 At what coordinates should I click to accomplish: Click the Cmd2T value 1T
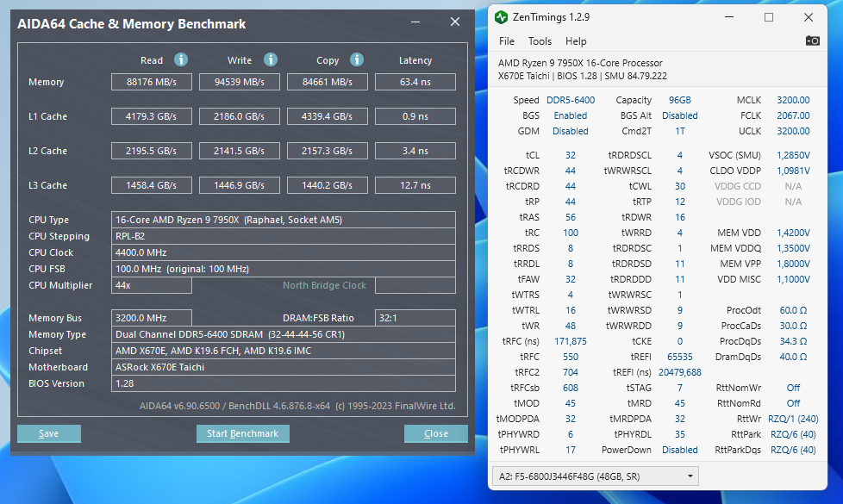click(679, 131)
